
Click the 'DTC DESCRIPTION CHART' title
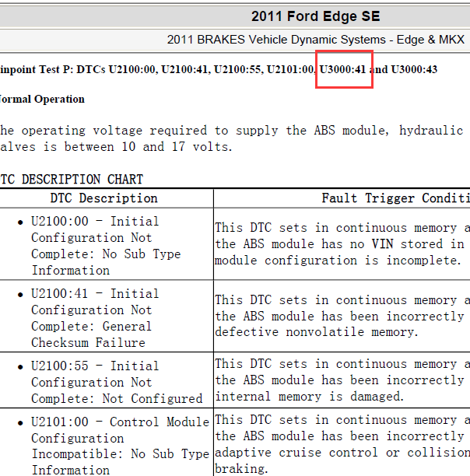coord(72,179)
